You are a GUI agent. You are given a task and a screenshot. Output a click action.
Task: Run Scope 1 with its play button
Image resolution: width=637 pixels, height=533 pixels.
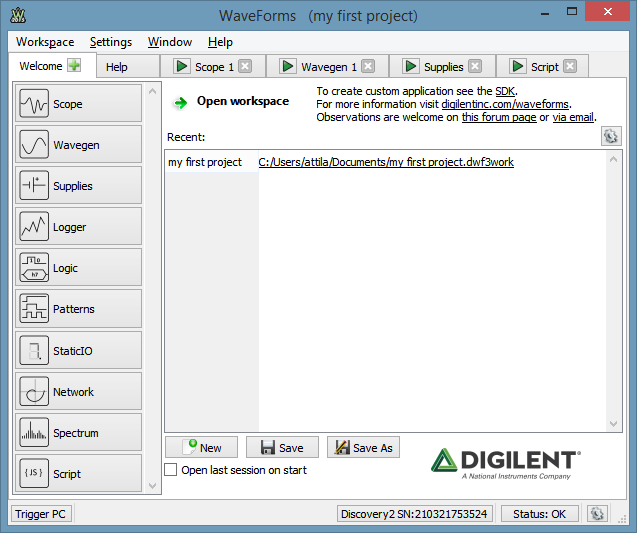182,66
